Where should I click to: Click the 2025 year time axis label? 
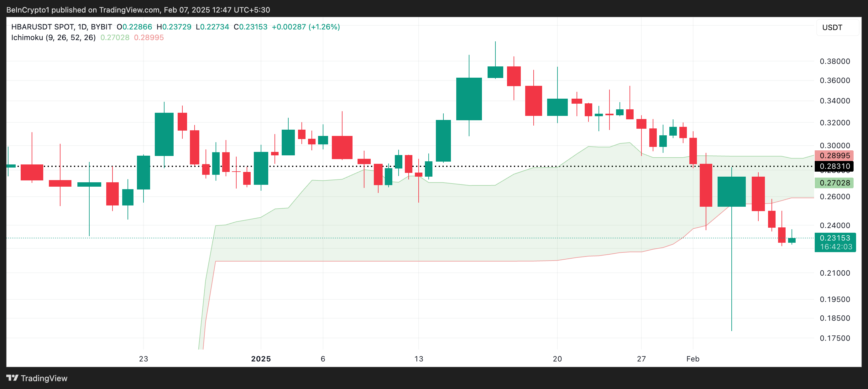click(261, 359)
